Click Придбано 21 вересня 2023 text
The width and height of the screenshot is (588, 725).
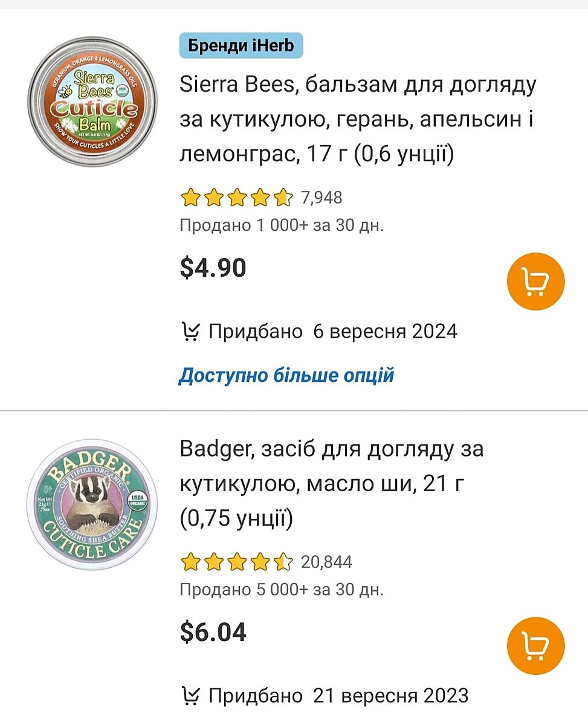coord(338,695)
